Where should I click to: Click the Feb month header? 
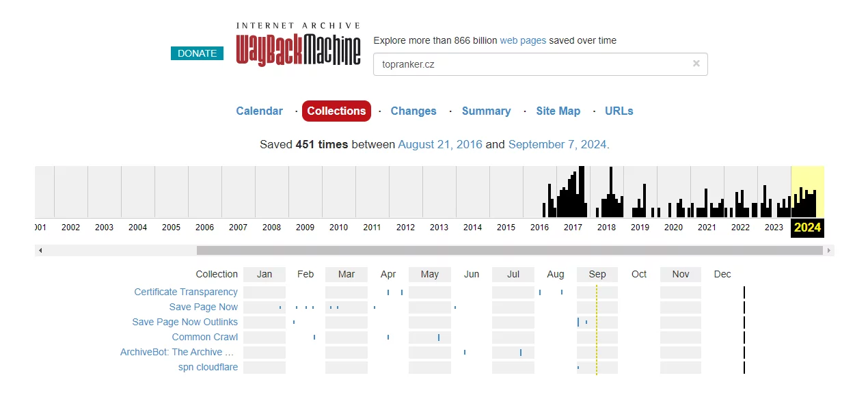point(306,274)
